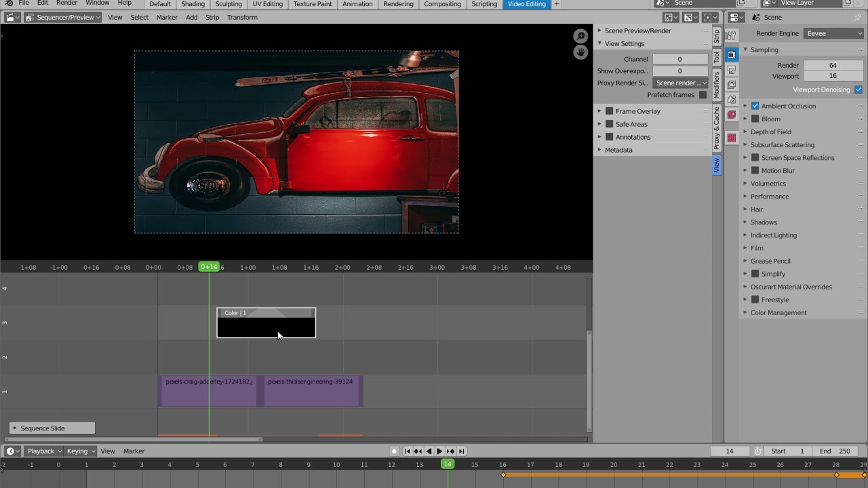
Task: Open the Render Engine Eevee dropdown
Action: [x=833, y=33]
